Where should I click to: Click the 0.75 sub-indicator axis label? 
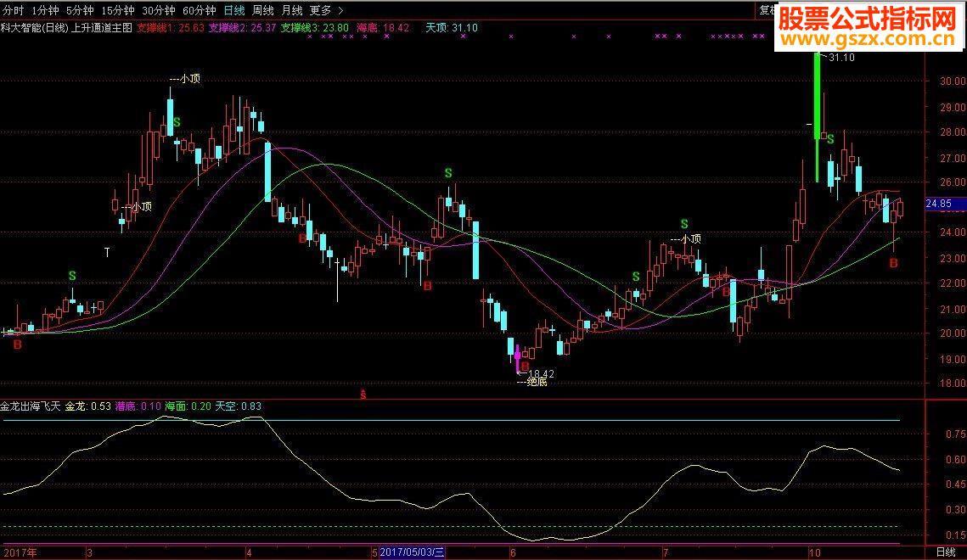pos(955,434)
